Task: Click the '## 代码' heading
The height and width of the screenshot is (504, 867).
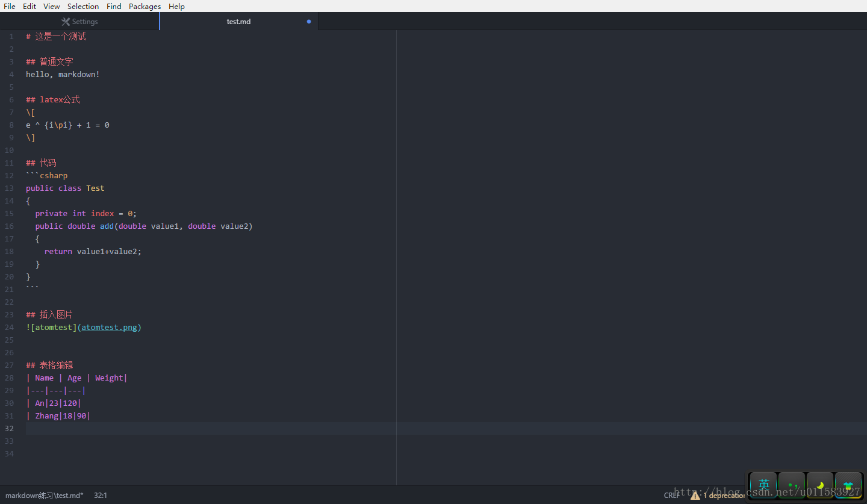Action: 41,163
